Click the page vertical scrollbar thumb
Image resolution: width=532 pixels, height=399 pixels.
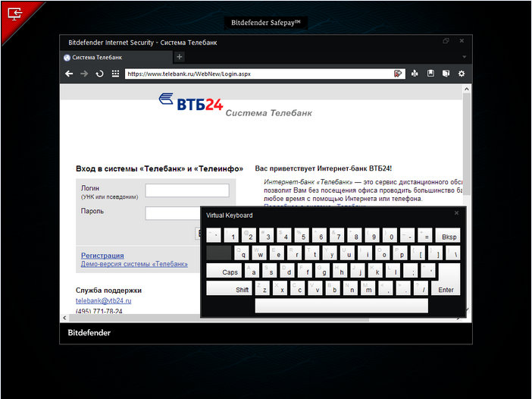coord(467,144)
